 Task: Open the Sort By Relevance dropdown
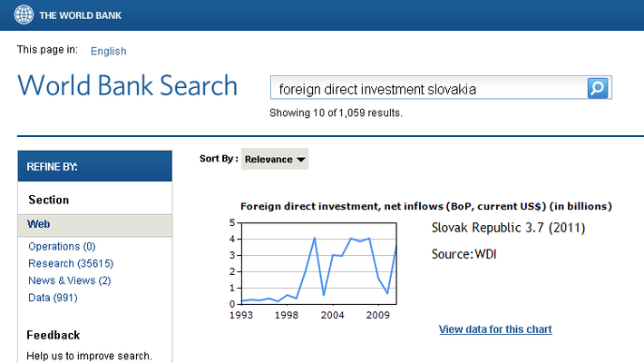click(x=275, y=159)
